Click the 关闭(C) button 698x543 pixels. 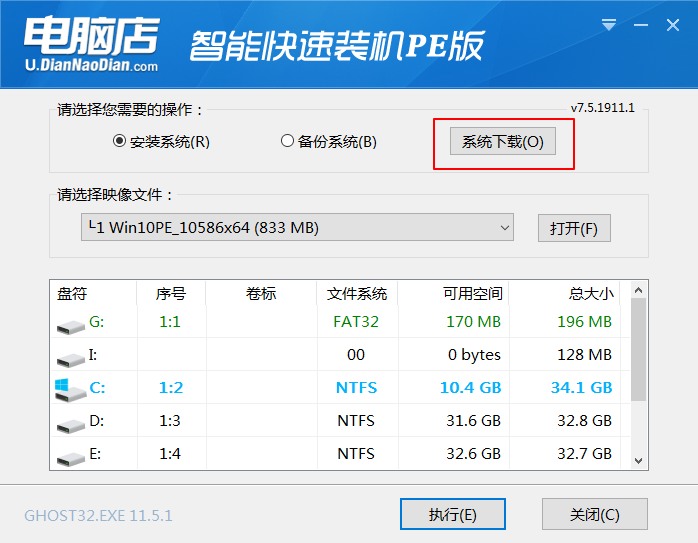pos(595,515)
